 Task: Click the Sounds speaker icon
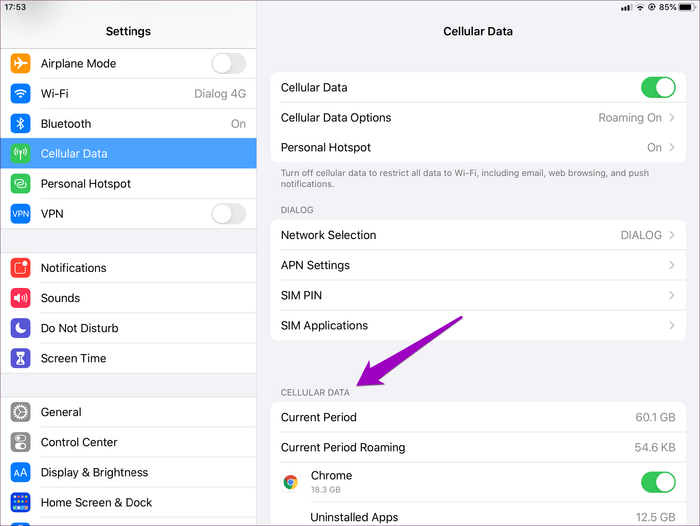pyautogui.click(x=21, y=298)
